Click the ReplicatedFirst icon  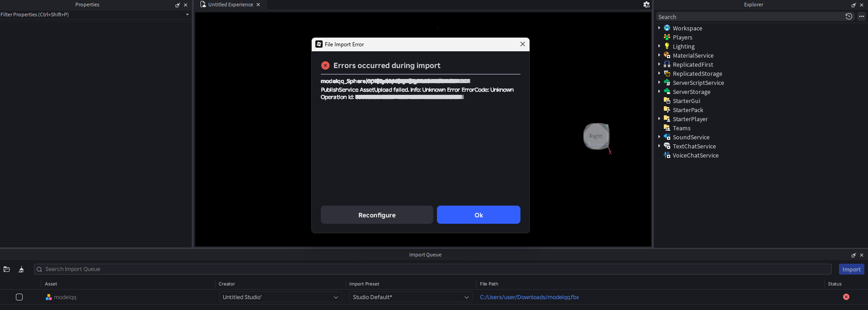(667, 64)
